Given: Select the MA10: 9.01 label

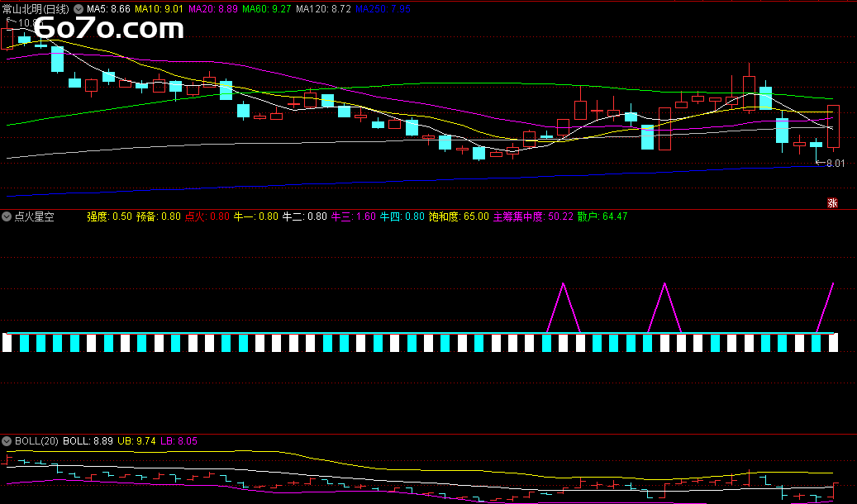Looking at the screenshot, I should pos(159,9).
